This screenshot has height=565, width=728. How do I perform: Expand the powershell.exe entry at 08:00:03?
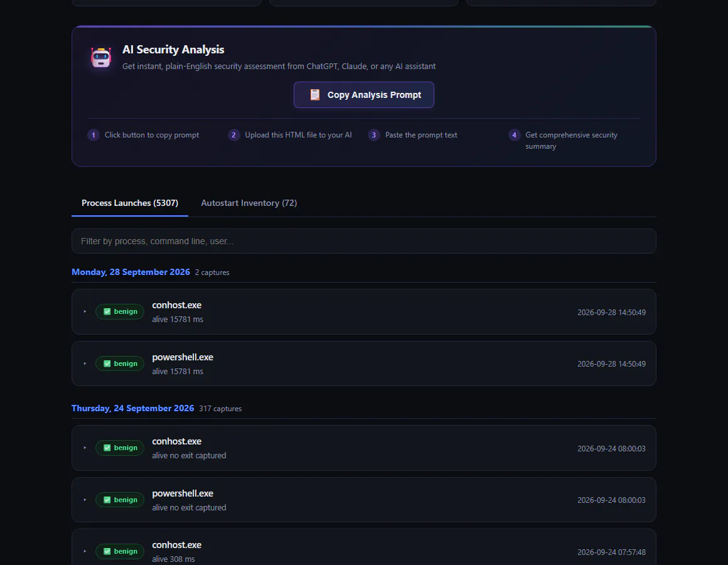[x=85, y=500]
